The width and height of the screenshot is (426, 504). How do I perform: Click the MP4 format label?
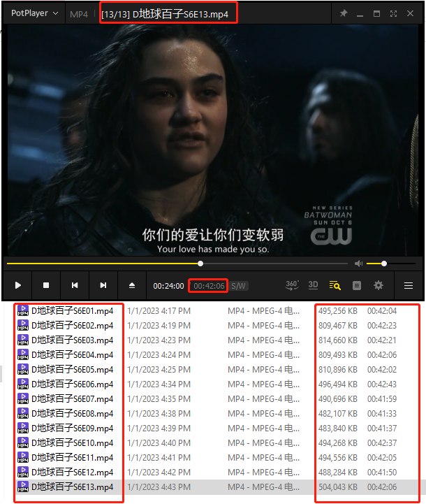click(x=79, y=14)
